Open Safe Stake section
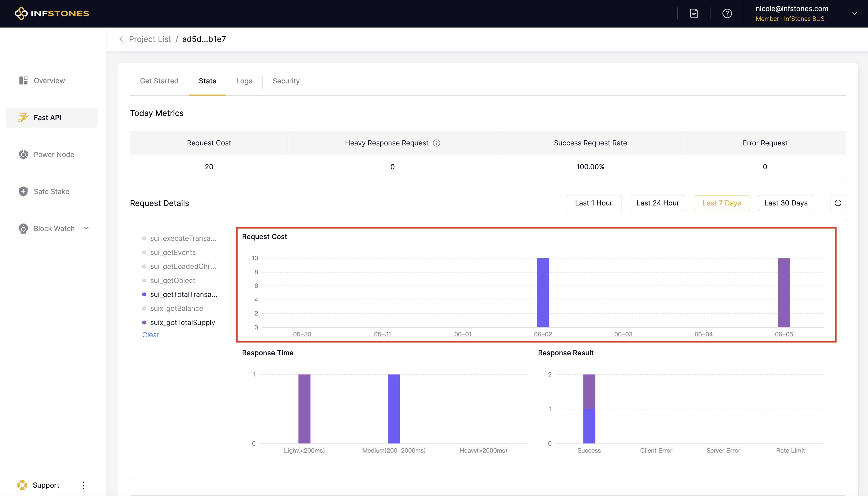The width and height of the screenshot is (868, 496). 51,192
